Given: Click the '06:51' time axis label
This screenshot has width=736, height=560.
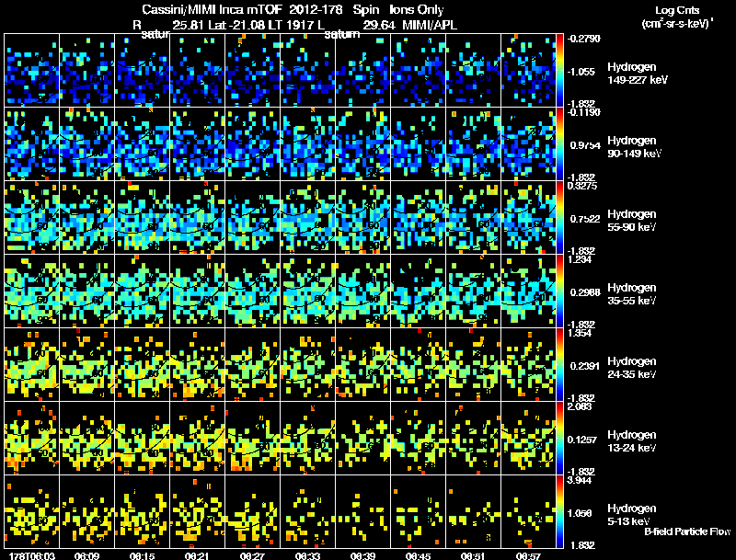Looking at the screenshot, I should point(473,555).
